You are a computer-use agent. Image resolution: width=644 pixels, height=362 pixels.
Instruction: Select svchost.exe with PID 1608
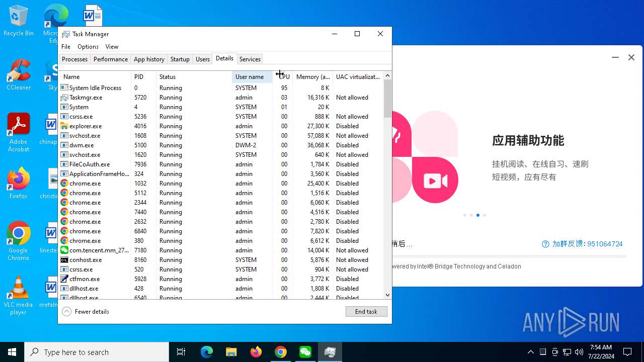pyautogui.click(x=220, y=136)
